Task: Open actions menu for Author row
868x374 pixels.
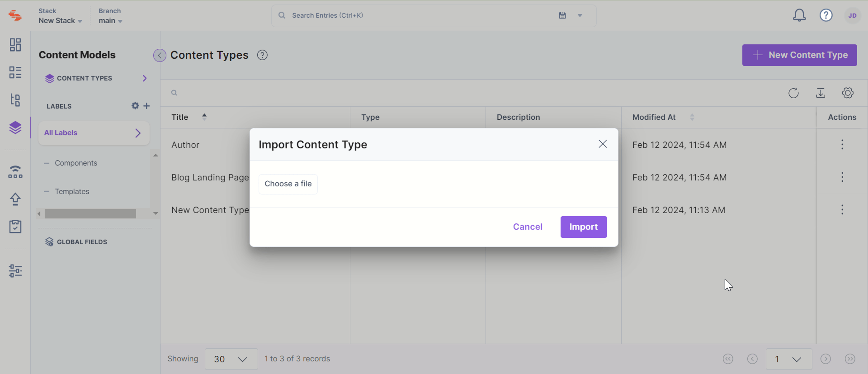Action: 842,144
